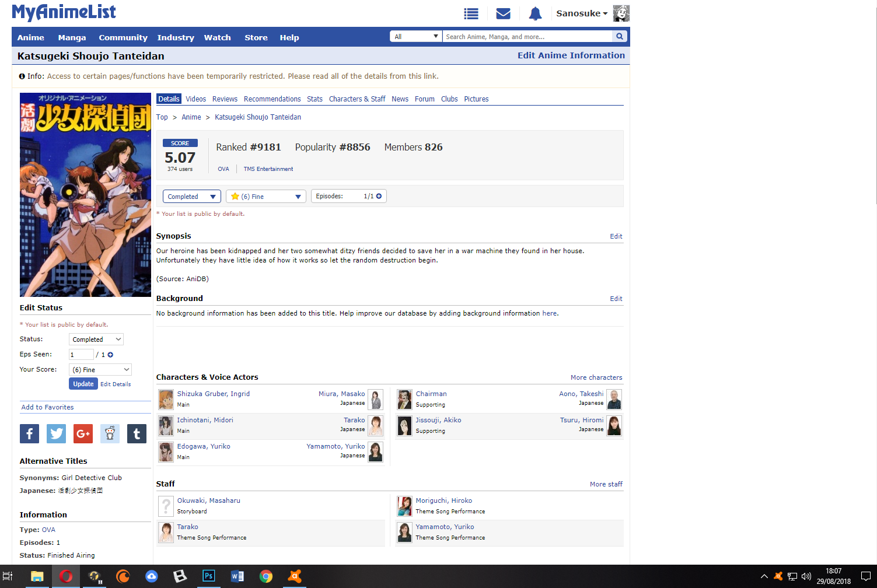Open the list icon in header

pyautogui.click(x=471, y=13)
